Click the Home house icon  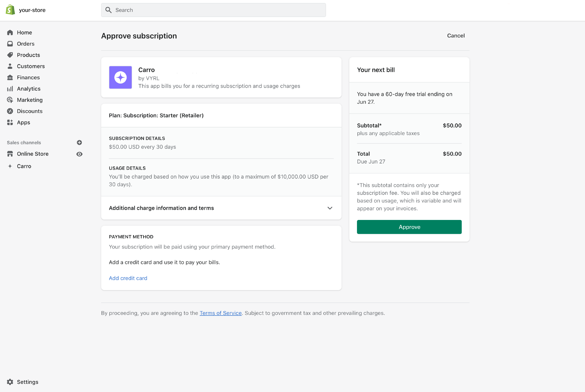pyautogui.click(x=10, y=33)
